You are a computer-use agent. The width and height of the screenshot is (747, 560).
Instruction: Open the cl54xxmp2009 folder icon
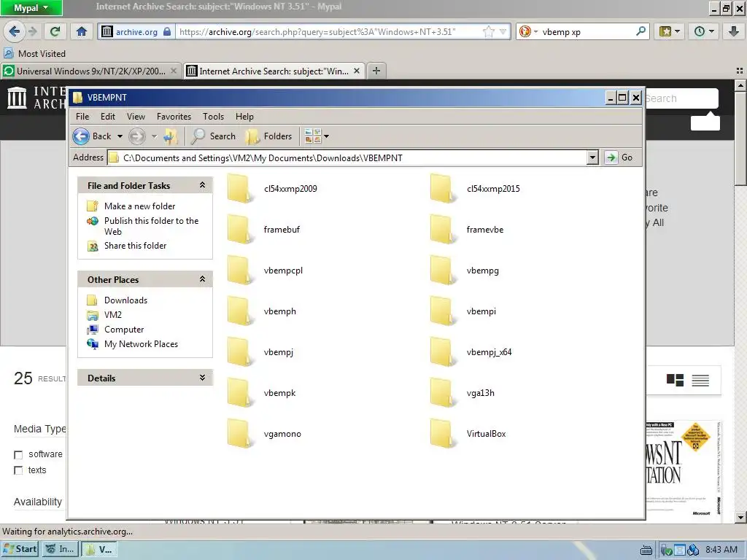click(239, 189)
